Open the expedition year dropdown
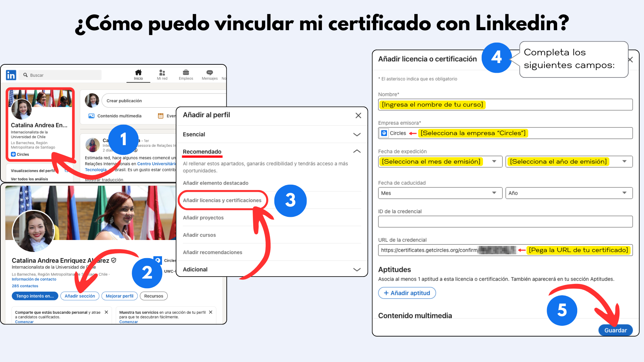Image resolution: width=644 pixels, height=362 pixels. 569,162
